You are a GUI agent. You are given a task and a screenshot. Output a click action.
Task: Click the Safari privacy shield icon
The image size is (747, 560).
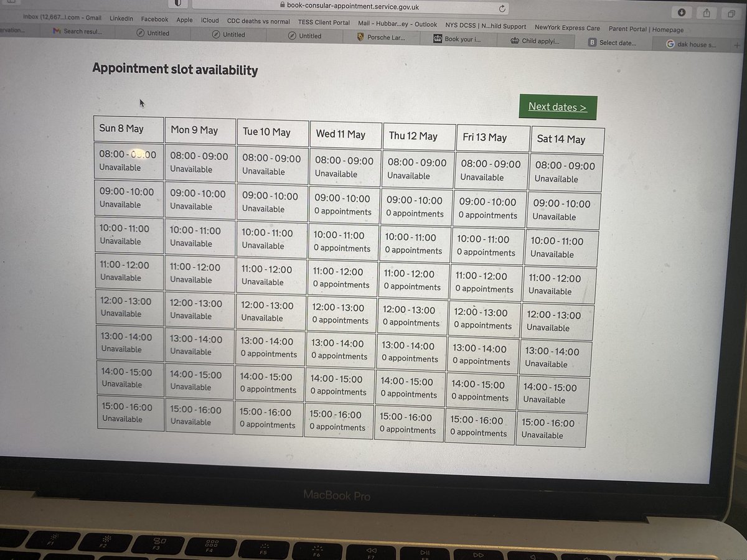(177, 4)
